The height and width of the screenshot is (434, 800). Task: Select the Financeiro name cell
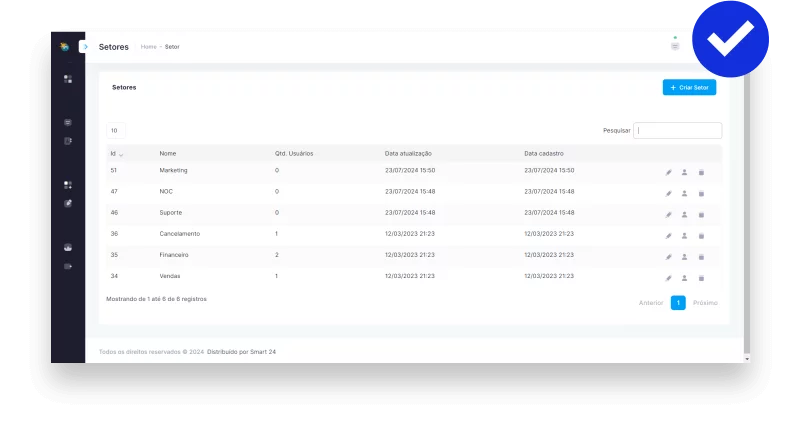[x=174, y=255]
